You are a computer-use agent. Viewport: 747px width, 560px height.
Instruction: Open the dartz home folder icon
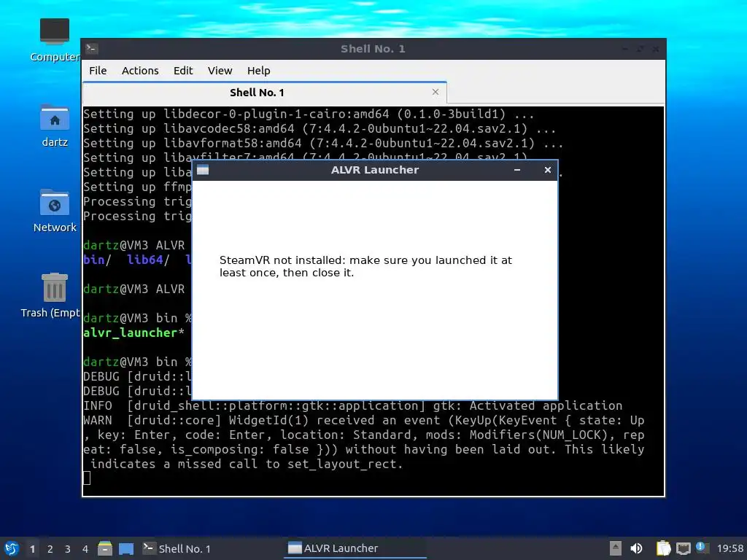[x=54, y=125]
